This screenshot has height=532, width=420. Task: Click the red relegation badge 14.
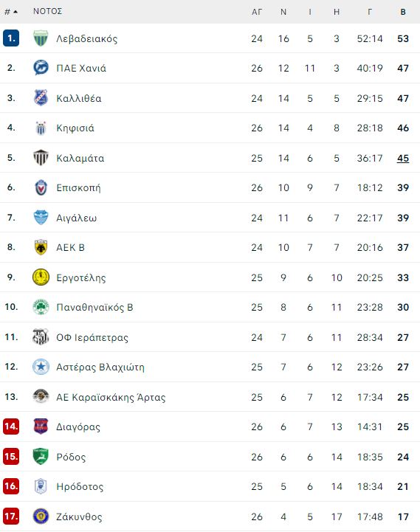11,426
